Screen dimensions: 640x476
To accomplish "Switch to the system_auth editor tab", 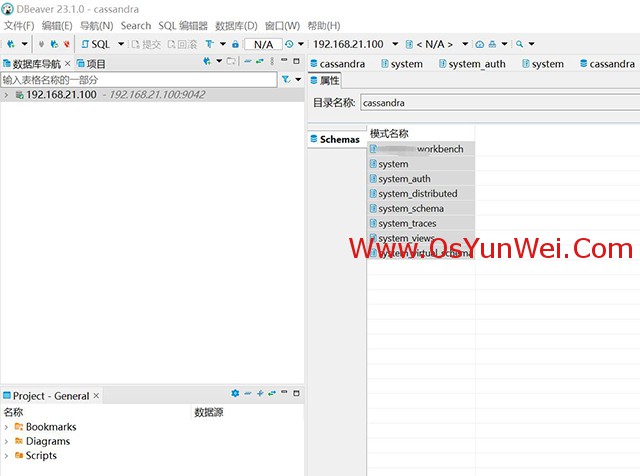I will click(x=472, y=64).
